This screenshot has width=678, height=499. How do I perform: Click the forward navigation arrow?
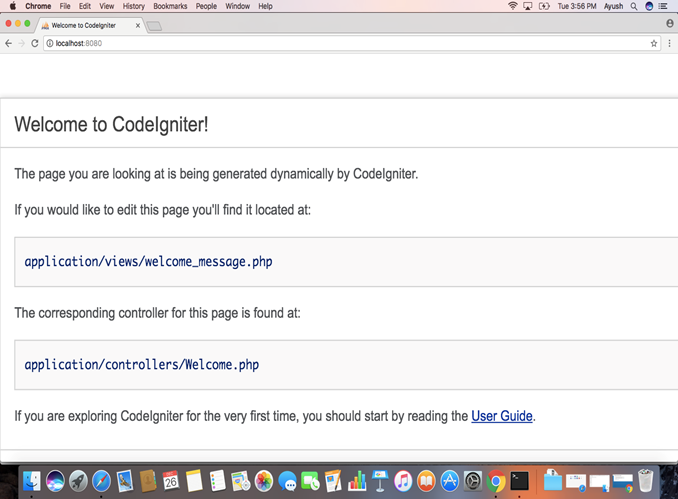22,43
